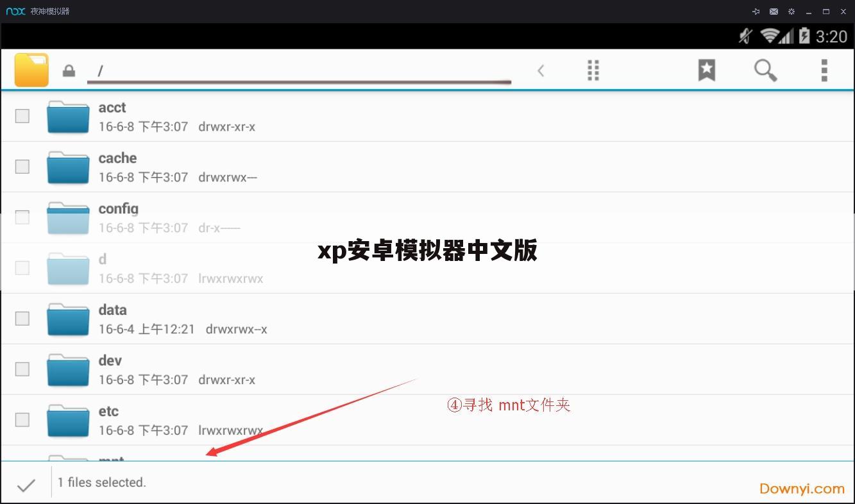Click the Wi-Fi status icon

click(769, 36)
